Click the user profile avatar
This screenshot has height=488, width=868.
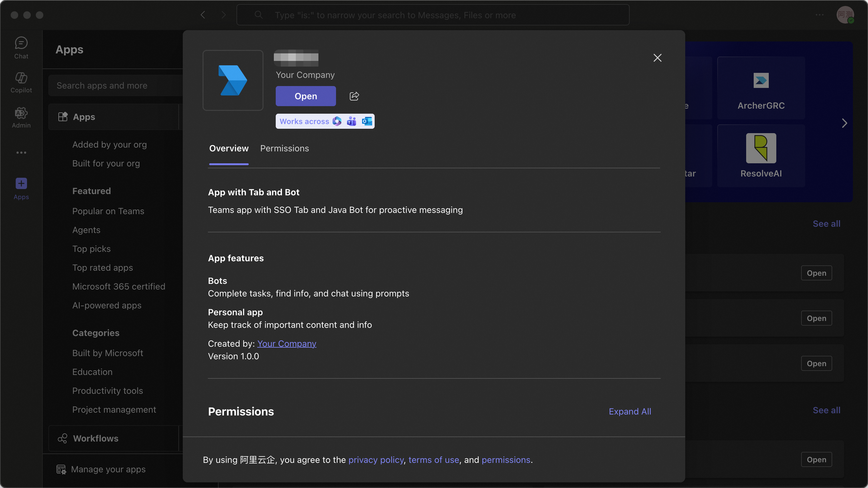click(x=845, y=15)
